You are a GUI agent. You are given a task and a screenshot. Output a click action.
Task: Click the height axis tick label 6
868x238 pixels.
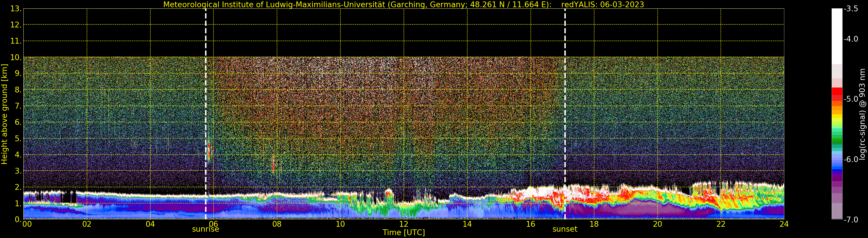point(18,122)
